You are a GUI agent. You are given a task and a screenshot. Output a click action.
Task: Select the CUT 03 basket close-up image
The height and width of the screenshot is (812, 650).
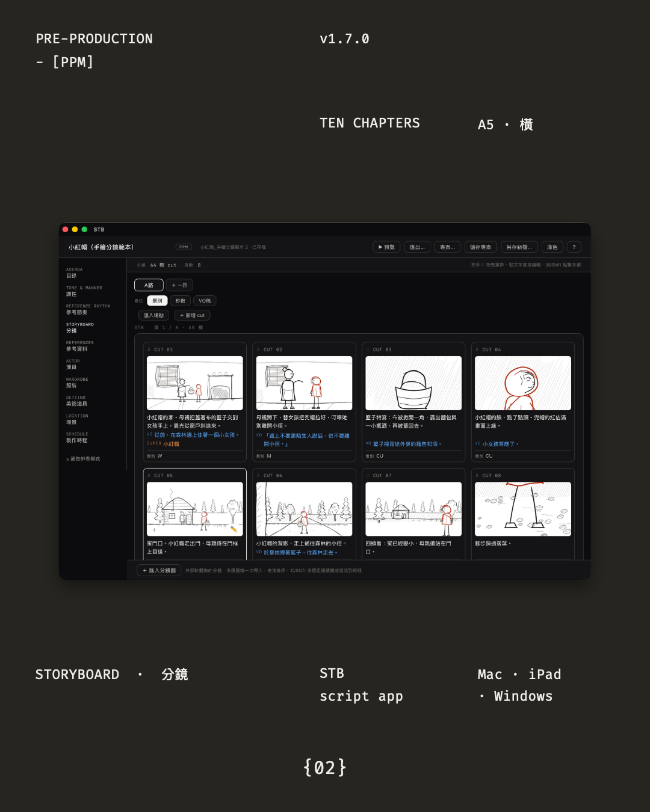413,383
